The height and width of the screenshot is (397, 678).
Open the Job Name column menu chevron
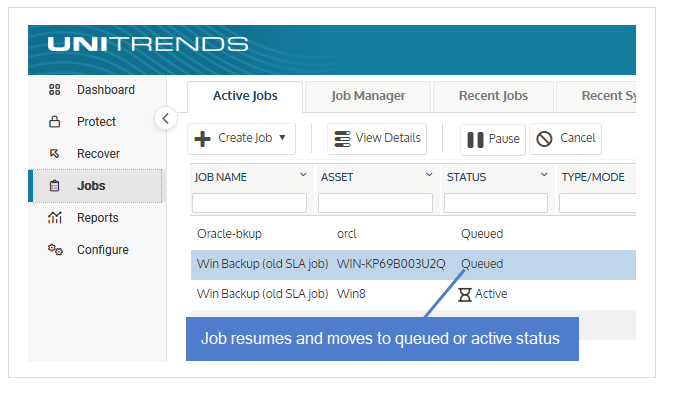point(303,175)
